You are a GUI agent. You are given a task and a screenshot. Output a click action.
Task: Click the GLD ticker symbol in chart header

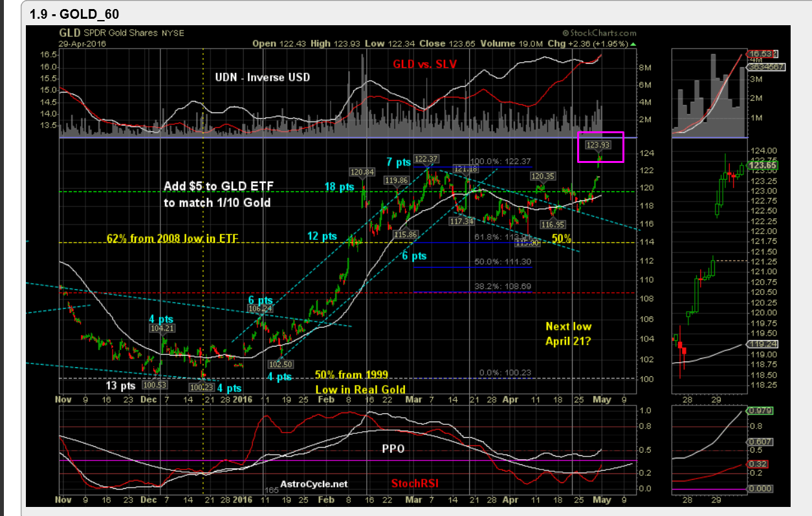(69, 32)
